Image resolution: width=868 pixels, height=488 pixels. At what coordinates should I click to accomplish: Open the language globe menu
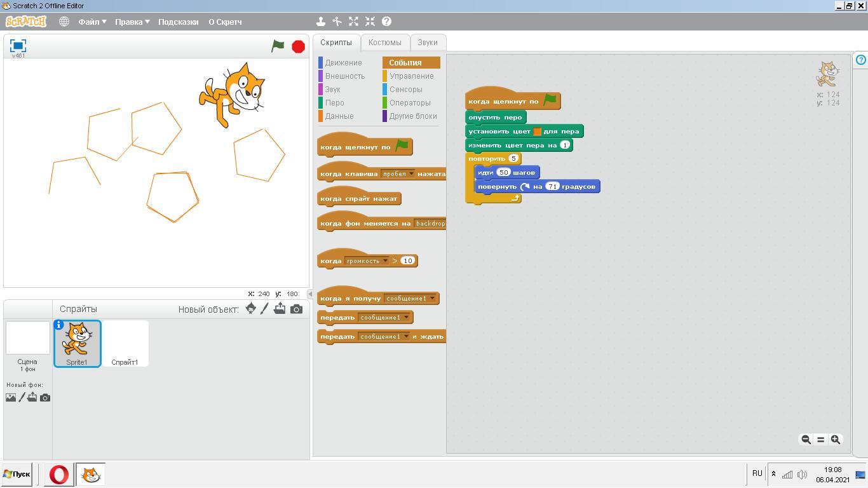pos(64,22)
